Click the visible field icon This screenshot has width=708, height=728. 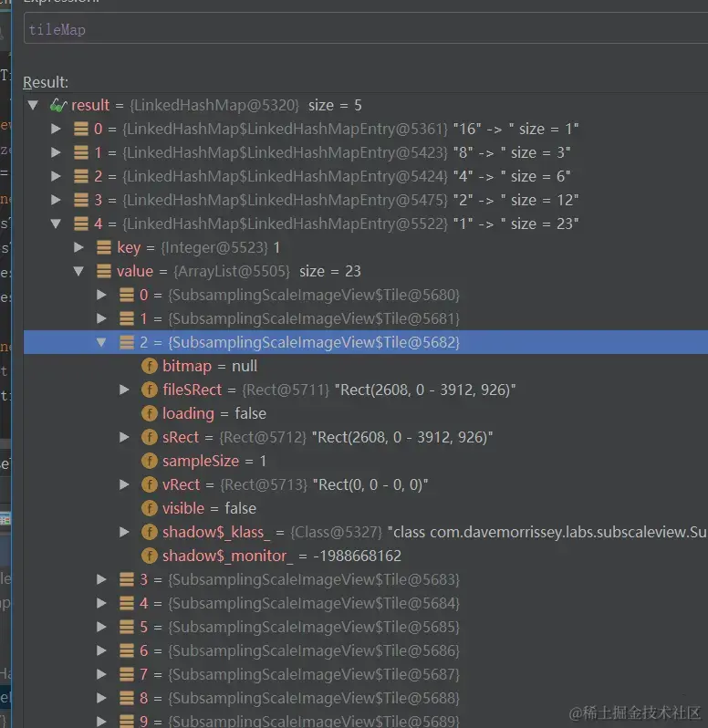[x=150, y=508]
